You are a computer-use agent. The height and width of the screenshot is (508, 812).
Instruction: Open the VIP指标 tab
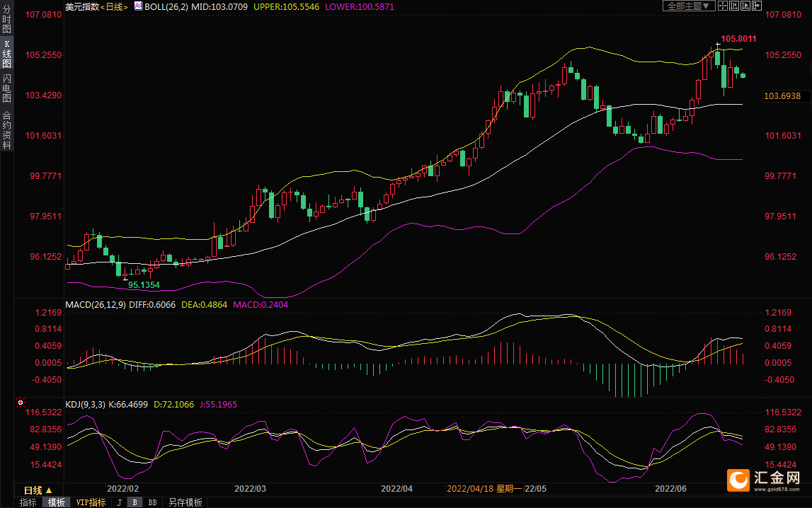(91, 502)
